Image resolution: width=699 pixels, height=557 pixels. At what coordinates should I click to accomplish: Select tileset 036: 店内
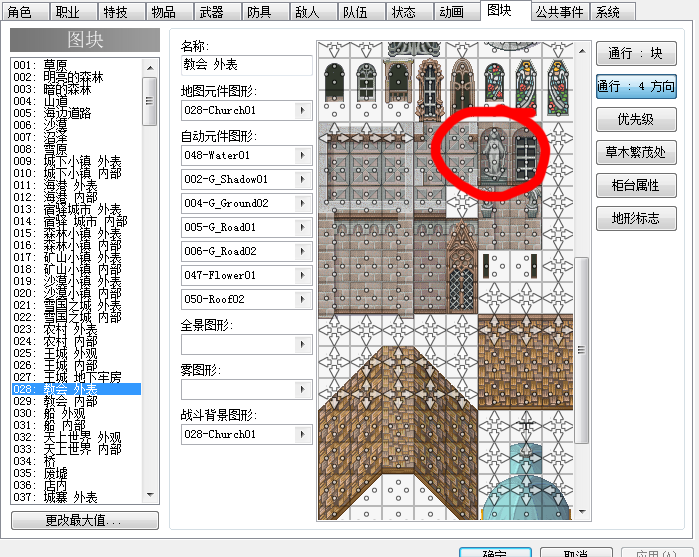click(x=76, y=485)
